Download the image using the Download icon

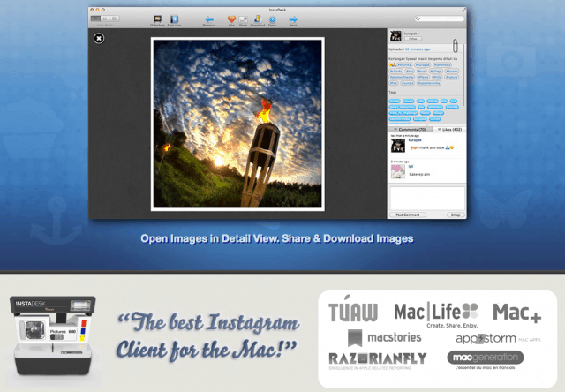click(257, 19)
